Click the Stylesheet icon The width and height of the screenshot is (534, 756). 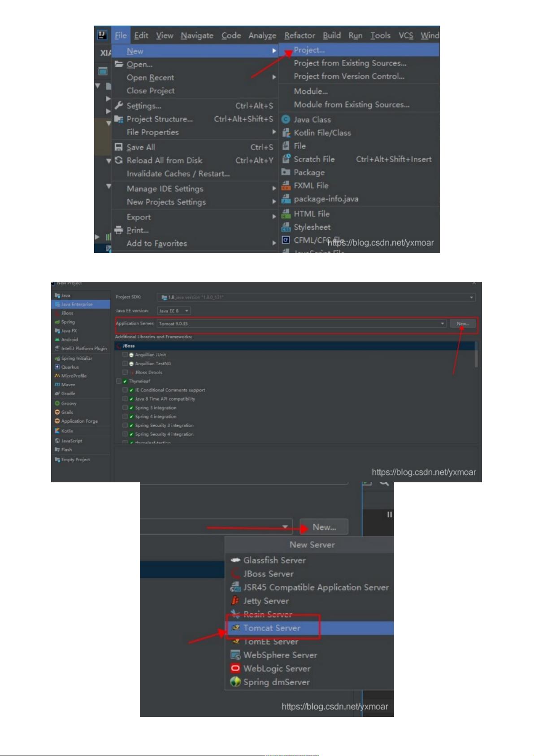286,227
